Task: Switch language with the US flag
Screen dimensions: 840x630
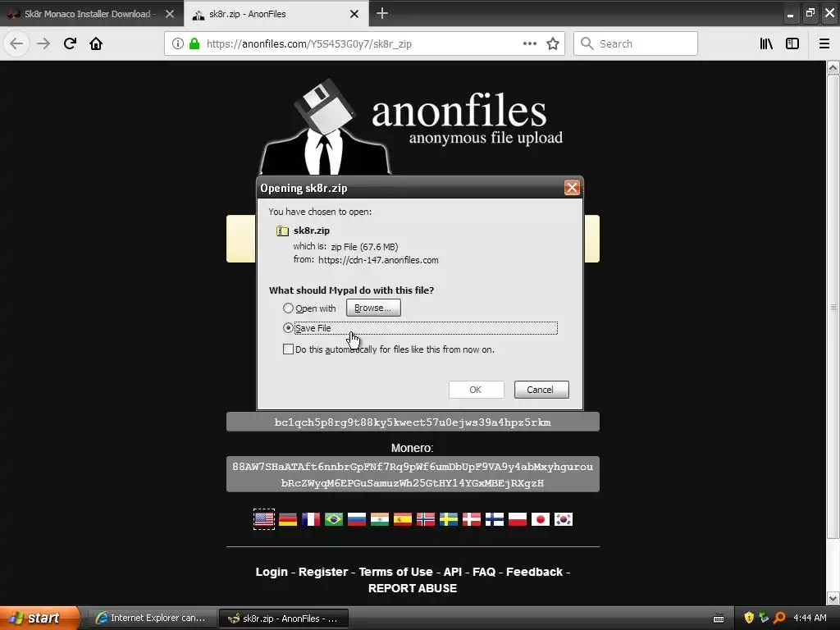Action: pyautogui.click(x=264, y=519)
